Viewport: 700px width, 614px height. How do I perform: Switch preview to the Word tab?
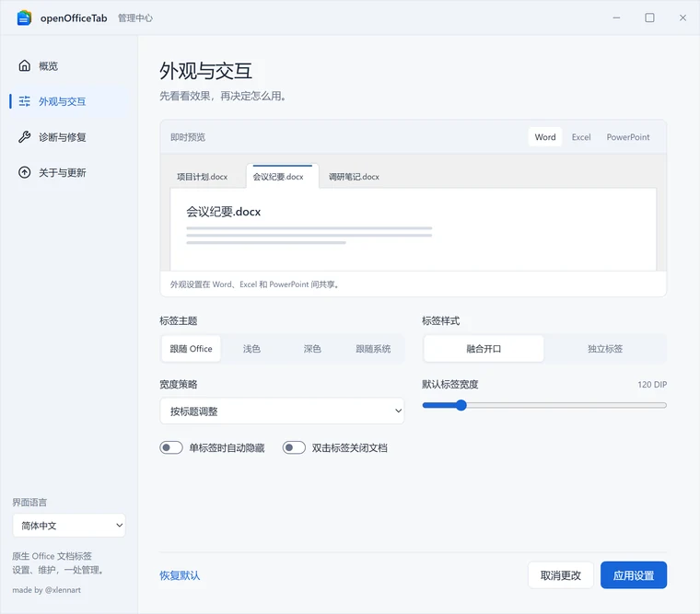(545, 137)
